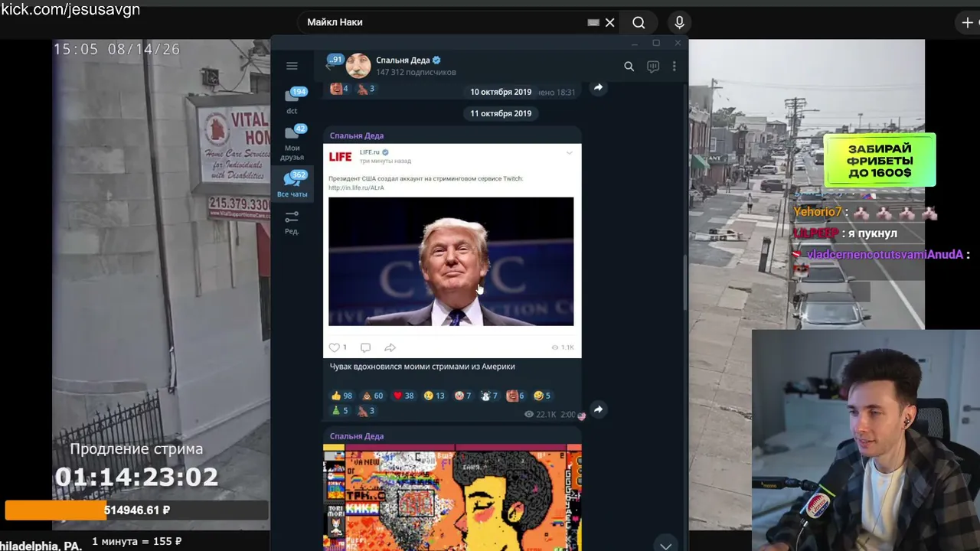Share the Trump Twitch post via forward arrow

(598, 409)
